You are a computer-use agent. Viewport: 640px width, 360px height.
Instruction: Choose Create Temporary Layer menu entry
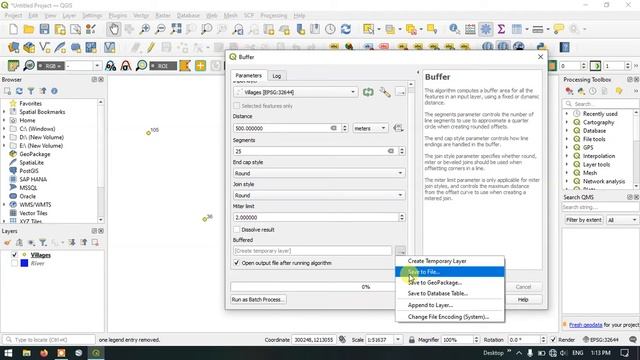[x=450, y=261]
